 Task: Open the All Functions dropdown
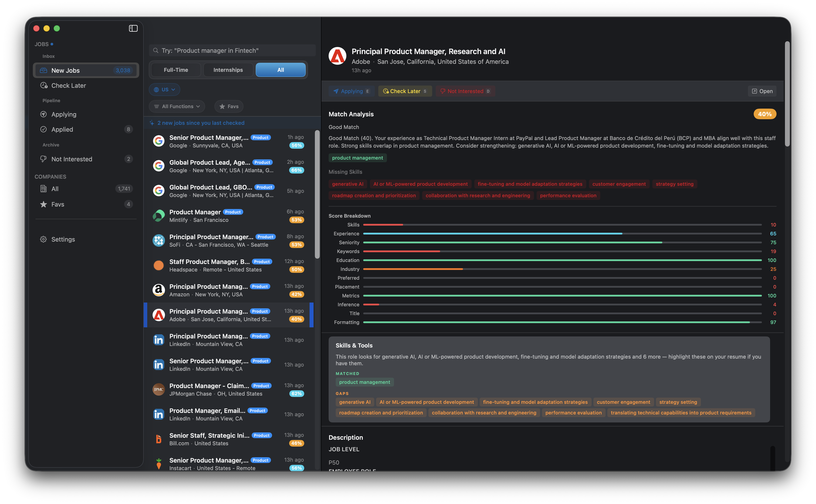pyautogui.click(x=177, y=106)
